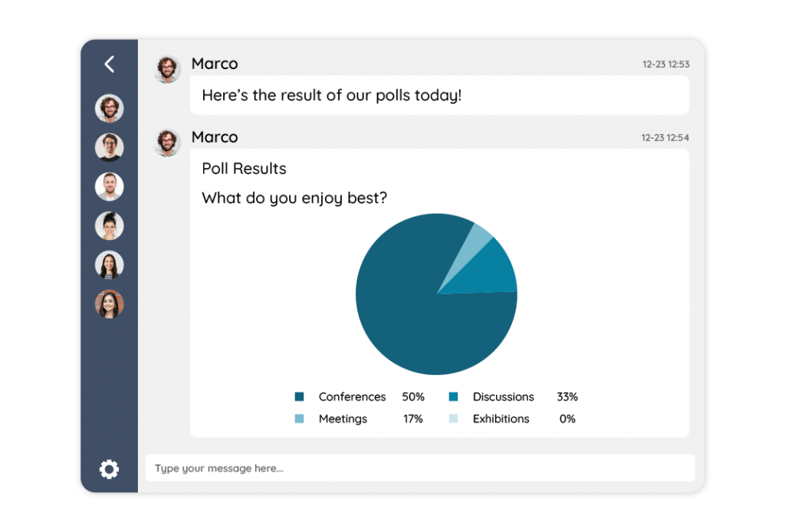Click the poll question 'What do you enjoy best?'

294,198
